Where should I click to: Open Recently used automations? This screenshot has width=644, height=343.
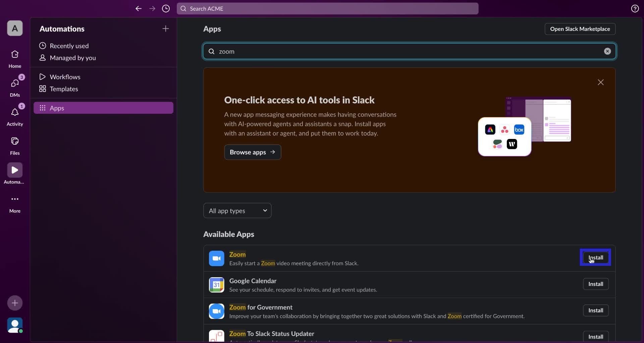pyautogui.click(x=69, y=46)
